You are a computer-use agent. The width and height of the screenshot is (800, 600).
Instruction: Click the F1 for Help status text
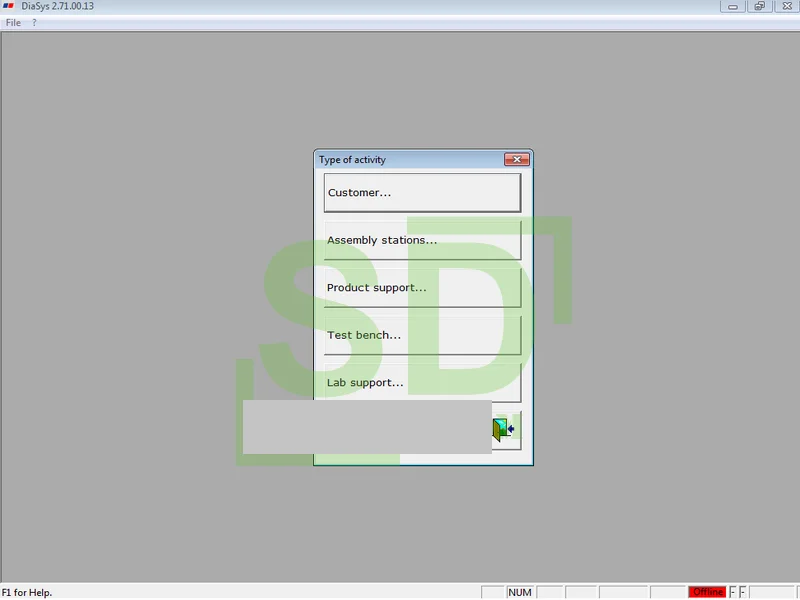pyautogui.click(x=27, y=592)
